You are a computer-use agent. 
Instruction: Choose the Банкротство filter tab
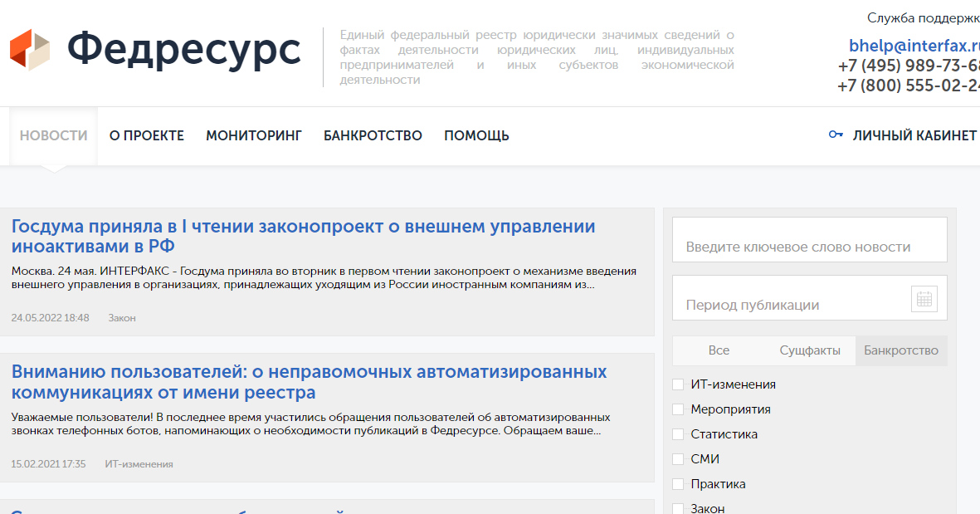point(901,350)
